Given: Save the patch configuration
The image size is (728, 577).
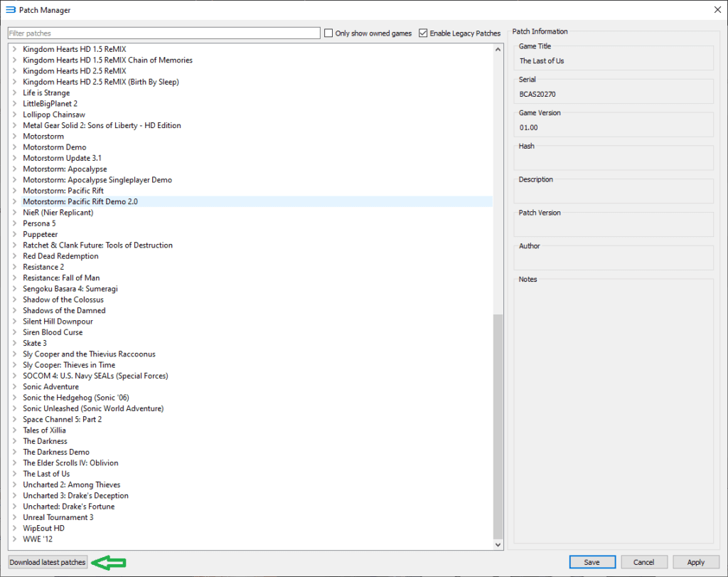Looking at the screenshot, I should coord(592,562).
